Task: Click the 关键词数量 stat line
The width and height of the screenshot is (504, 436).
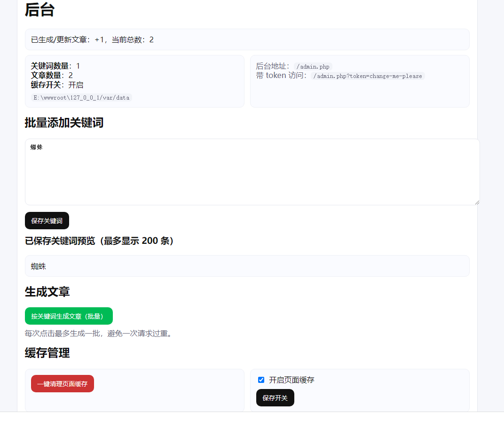Action: coord(55,66)
